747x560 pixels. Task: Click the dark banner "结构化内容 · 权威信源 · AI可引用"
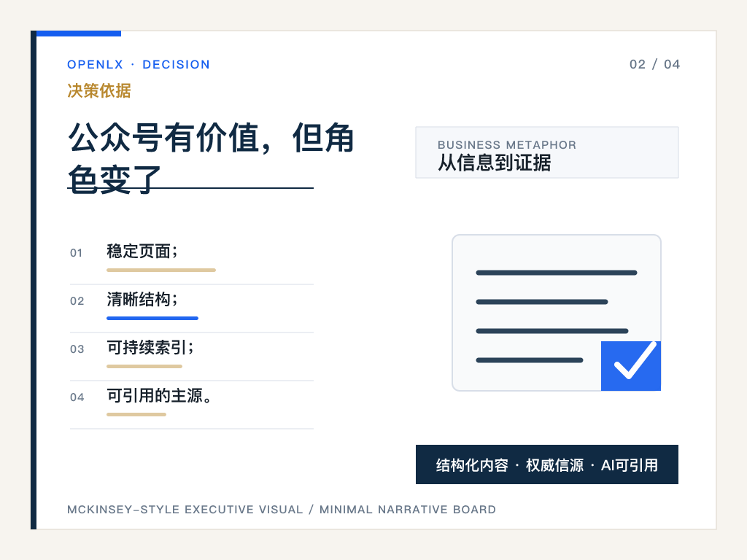click(x=547, y=464)
